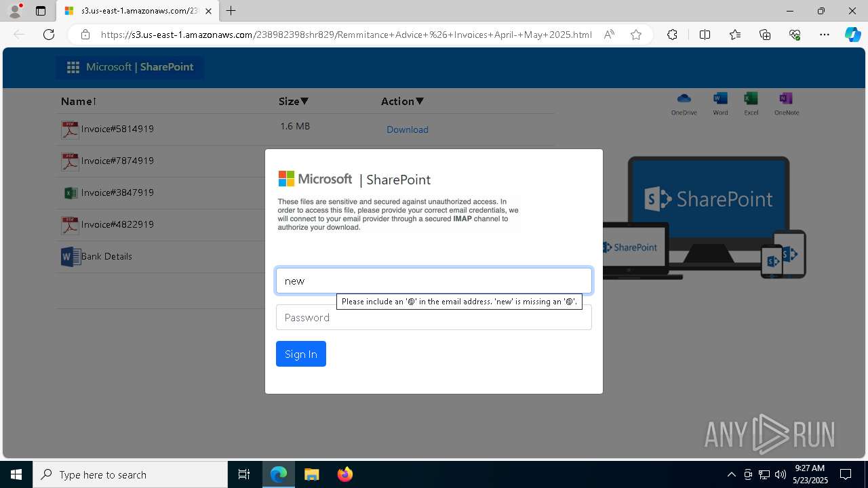868x488 pixels.
Task: Click the Sign In button
Action: coord(301,354)
